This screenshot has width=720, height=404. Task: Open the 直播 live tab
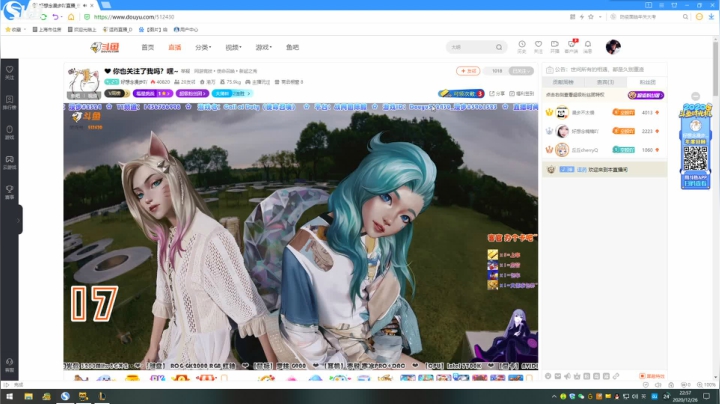click(x=174, y=47)
